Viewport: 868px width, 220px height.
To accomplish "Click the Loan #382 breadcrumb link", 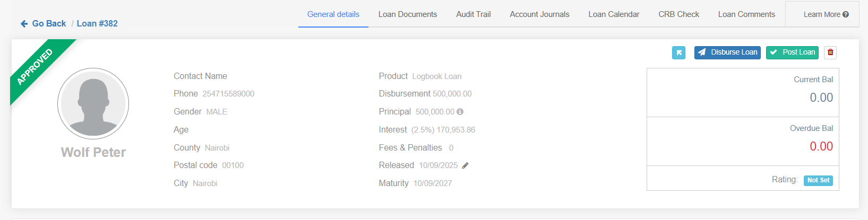I will tap(97, 23).
